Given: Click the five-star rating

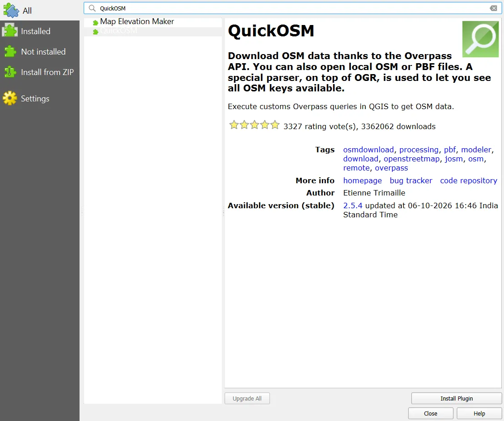Looking at the screenshot, I should click(254, 125).
